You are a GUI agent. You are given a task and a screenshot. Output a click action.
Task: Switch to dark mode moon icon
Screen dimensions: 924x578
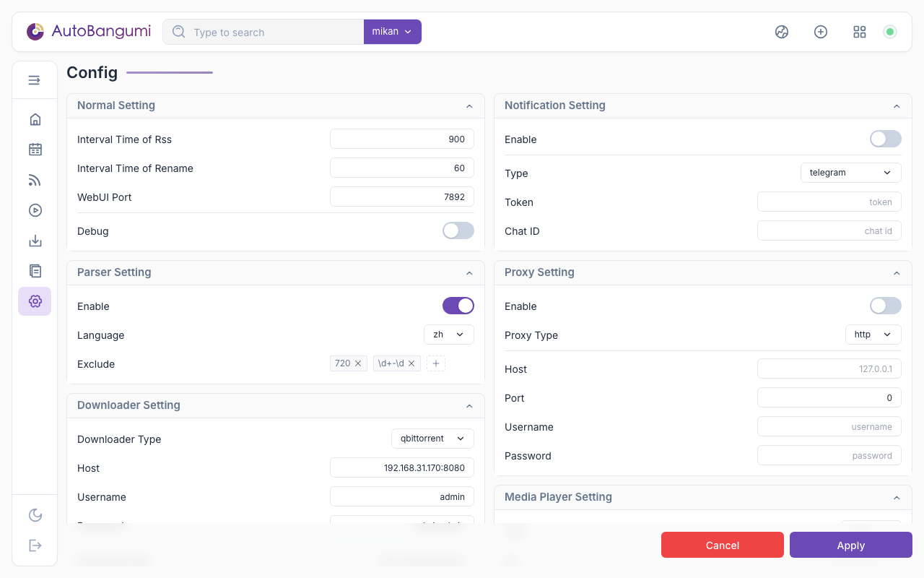[x=35, y=515]
